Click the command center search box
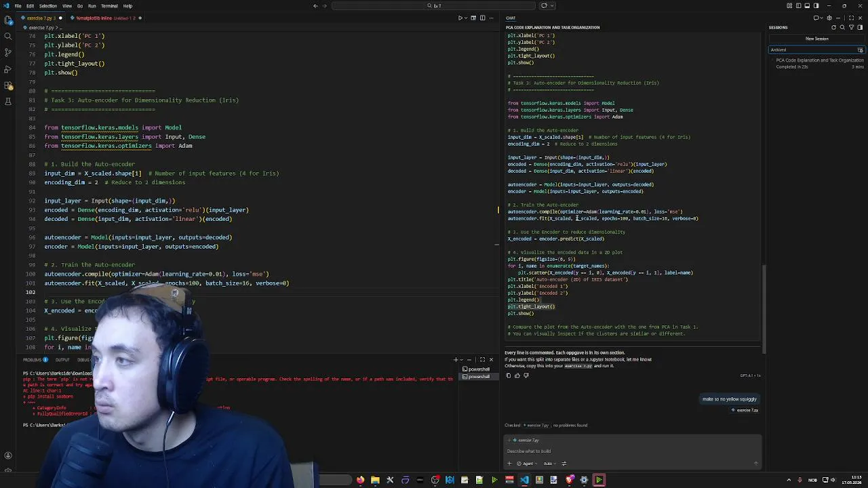The width and height of the screenshot is (868, 488). click(x=434, y=5)
